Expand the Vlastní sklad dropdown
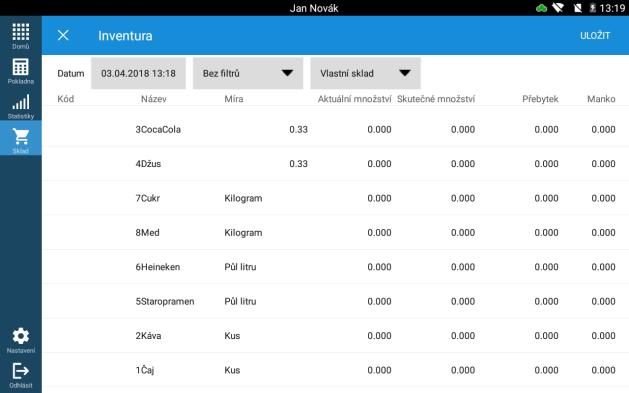The width and height of the screenshot is (629, 393). pos(365,73)
